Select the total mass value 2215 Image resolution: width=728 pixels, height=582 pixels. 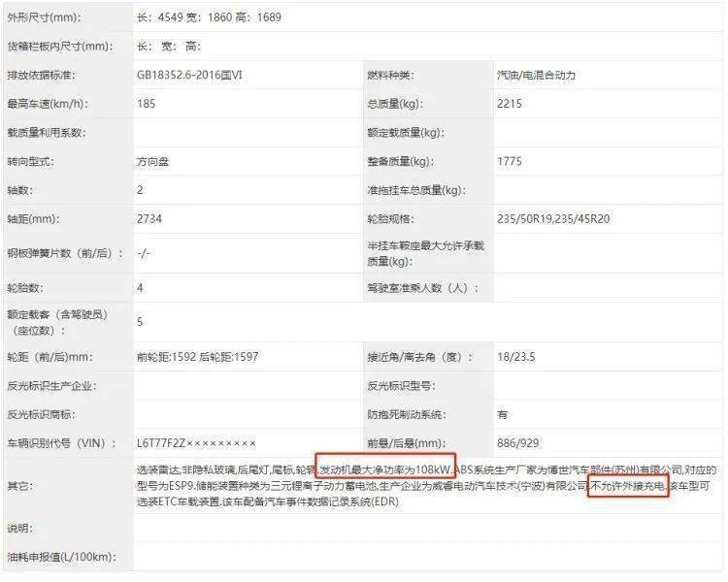[x=510, y=104]
